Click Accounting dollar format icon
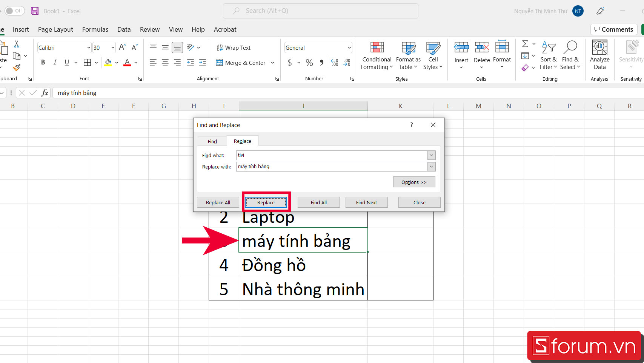 290,63
